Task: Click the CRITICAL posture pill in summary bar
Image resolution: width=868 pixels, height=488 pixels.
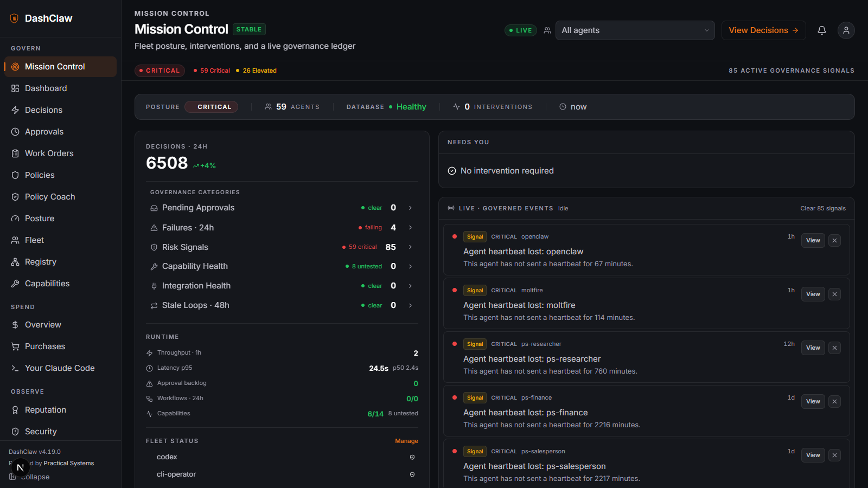Action: point(212,107)
